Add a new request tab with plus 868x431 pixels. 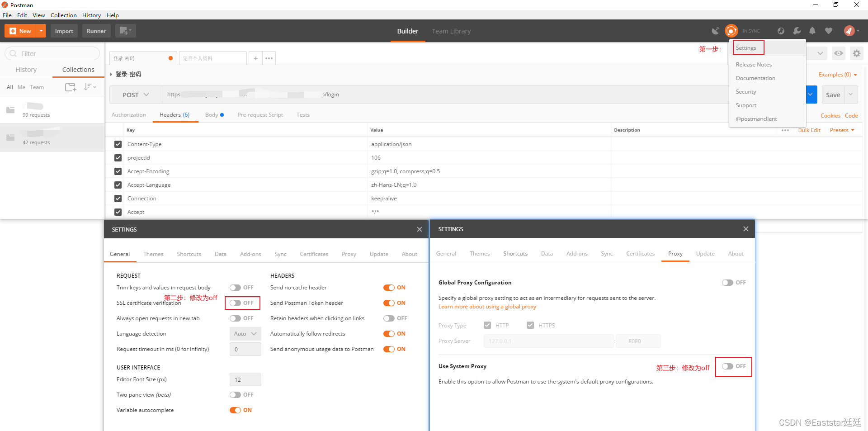point(256,58)
